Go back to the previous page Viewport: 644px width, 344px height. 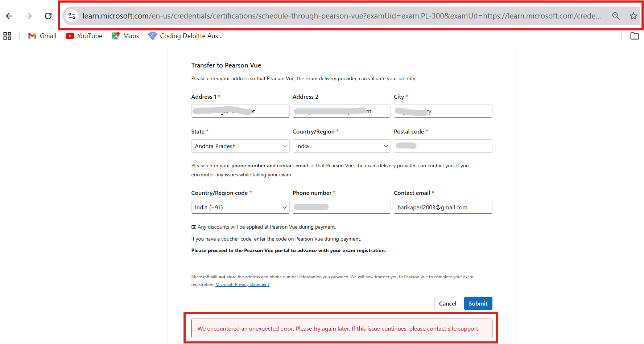[x=9, y=16]
